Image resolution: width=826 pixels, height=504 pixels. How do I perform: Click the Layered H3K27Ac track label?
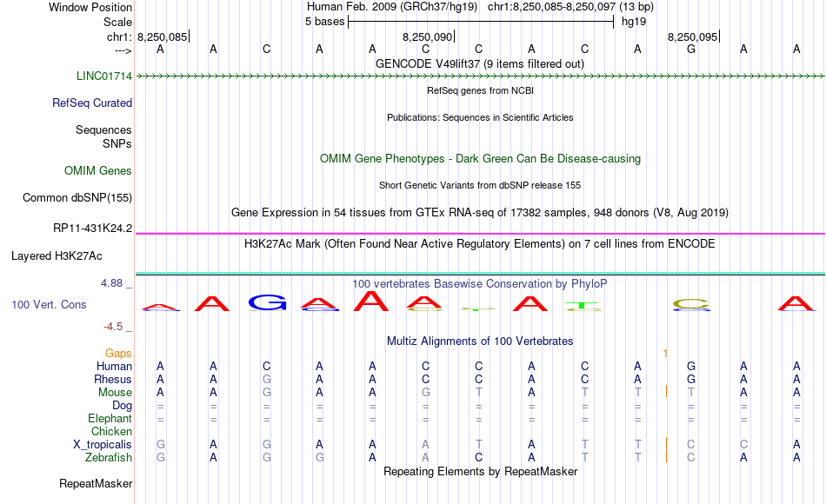(x=57, y=256)
